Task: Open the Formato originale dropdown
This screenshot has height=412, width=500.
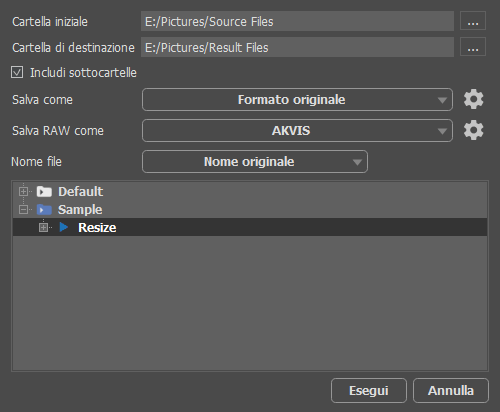Action: [297, 99]
